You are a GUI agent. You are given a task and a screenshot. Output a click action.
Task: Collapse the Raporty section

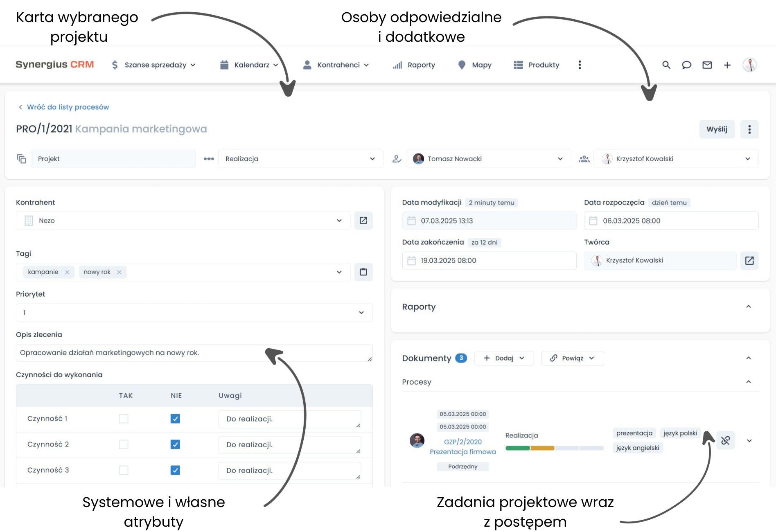click(x=749, y=306)
